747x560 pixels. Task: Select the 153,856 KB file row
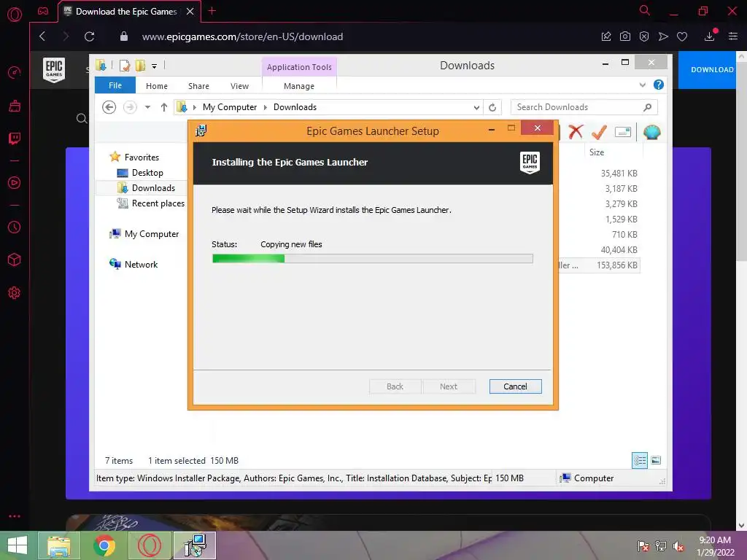coord(600,265)
